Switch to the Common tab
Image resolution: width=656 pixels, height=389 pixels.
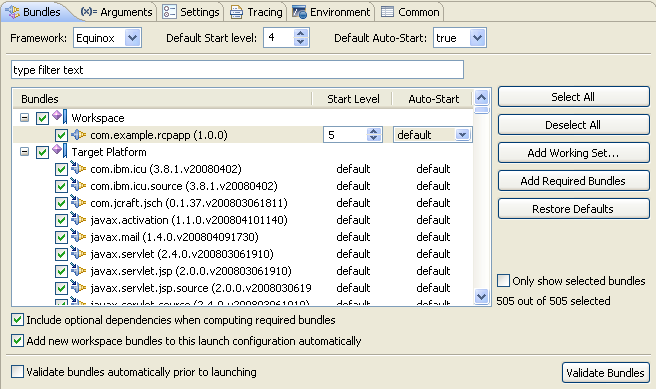click(410, 12)
